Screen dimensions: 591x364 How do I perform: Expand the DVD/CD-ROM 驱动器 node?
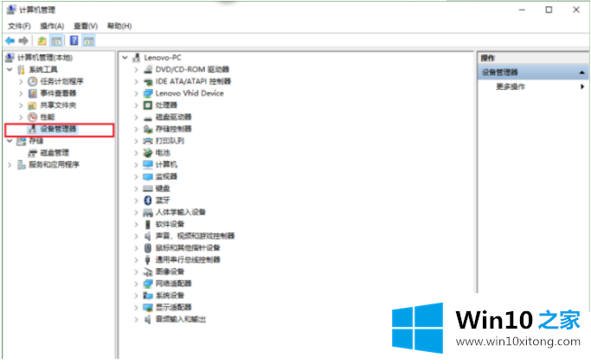point(137,70)
